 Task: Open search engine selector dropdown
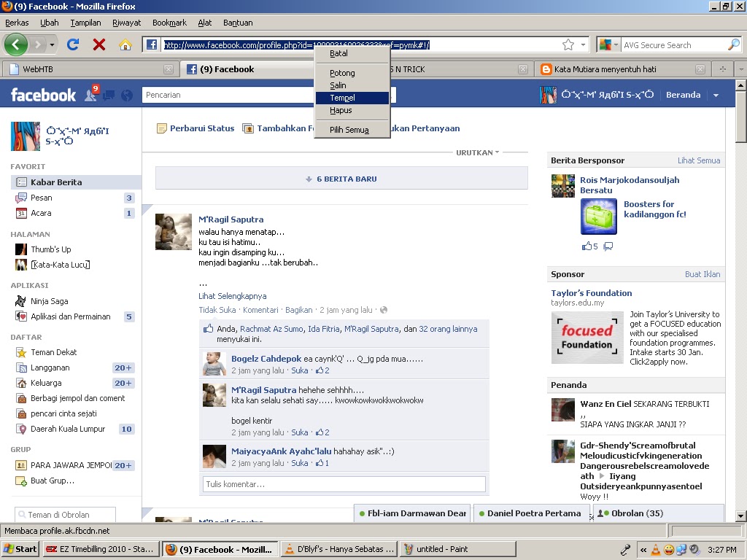pyautogui.click(x=616, y=44)
